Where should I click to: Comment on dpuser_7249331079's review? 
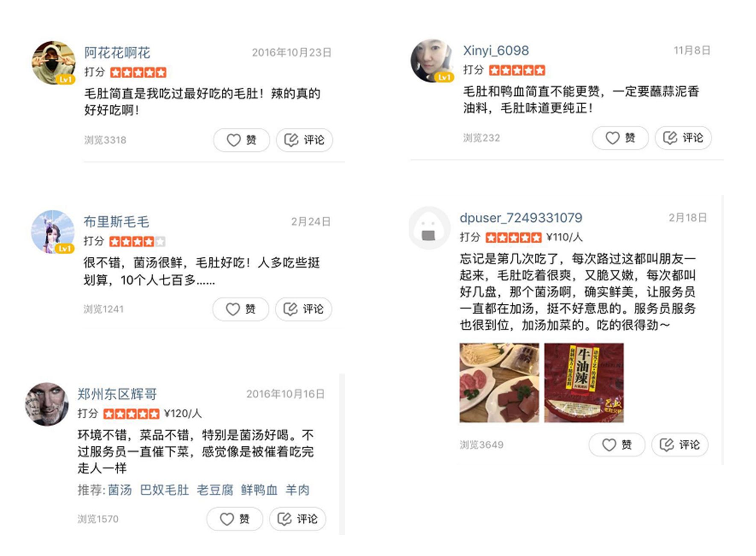pos(680,445)
